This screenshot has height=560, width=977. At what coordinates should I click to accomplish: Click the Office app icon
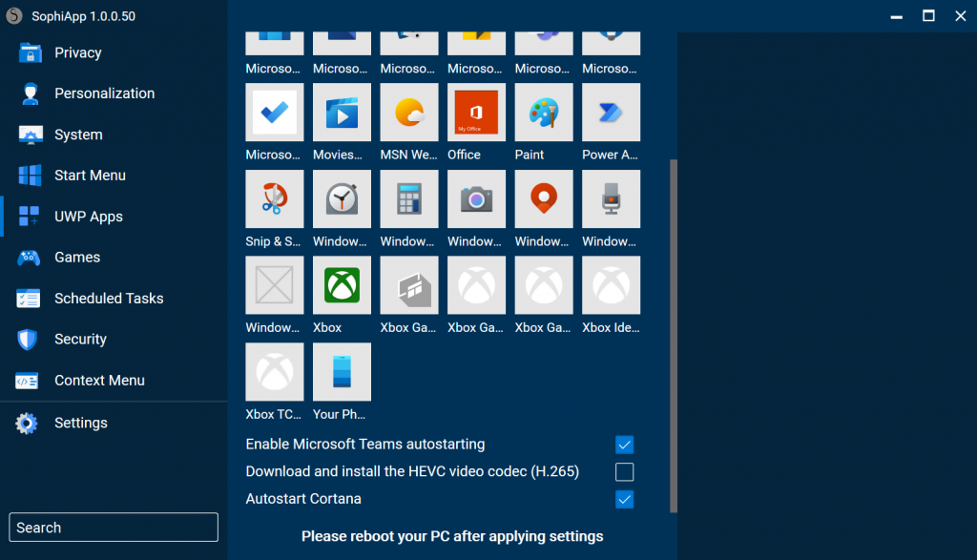coord(475,112)
